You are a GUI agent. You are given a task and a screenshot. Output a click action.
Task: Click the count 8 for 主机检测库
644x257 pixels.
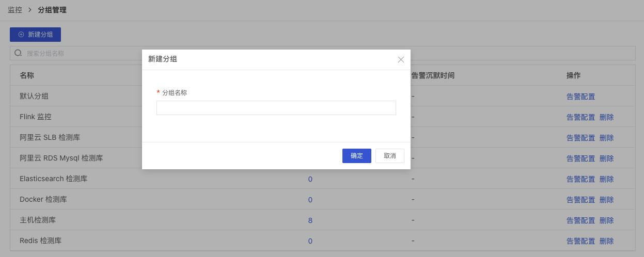click(310, 220)
